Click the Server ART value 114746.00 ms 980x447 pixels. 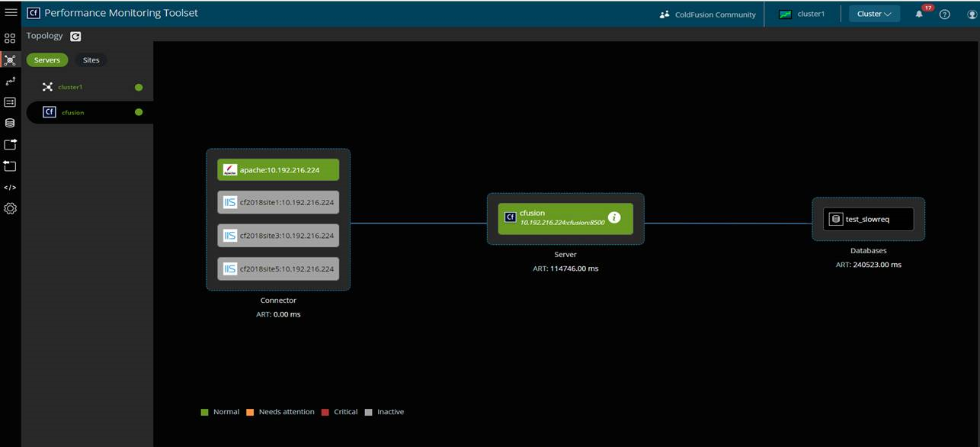[x=574, y=269]
